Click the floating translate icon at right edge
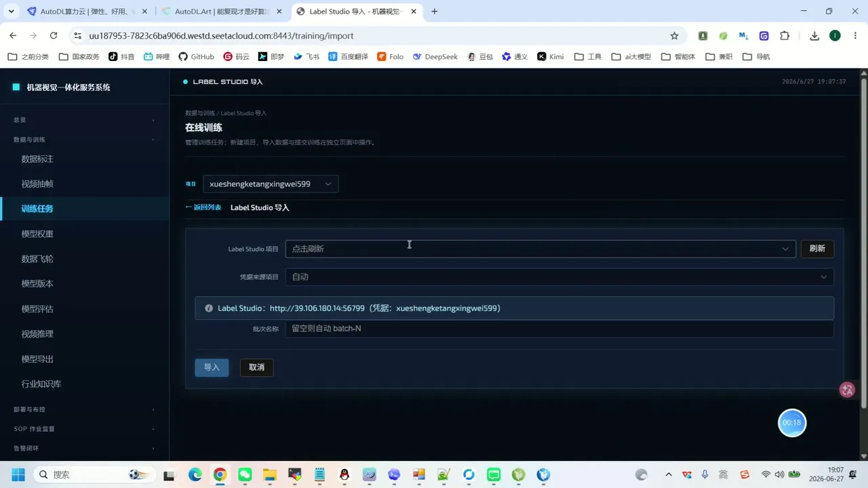This screenshot has width=868, height=488. click(847, 390)
